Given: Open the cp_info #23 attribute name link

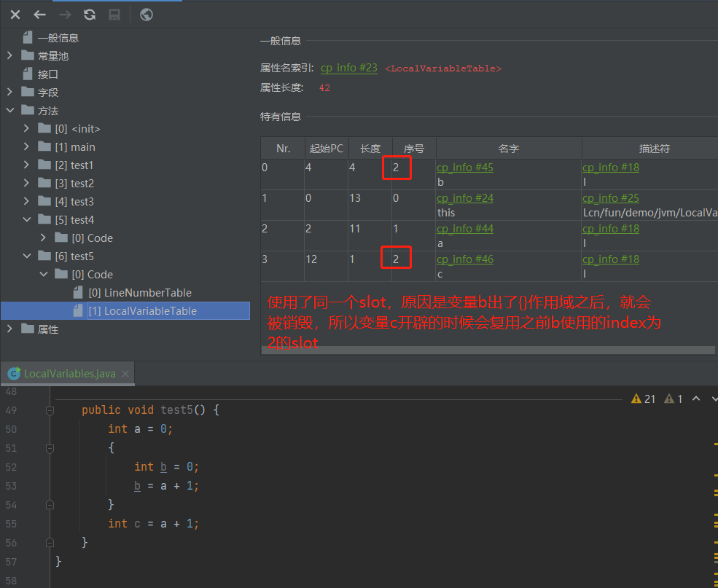Looking at the screenshot, I should [349, 68].
